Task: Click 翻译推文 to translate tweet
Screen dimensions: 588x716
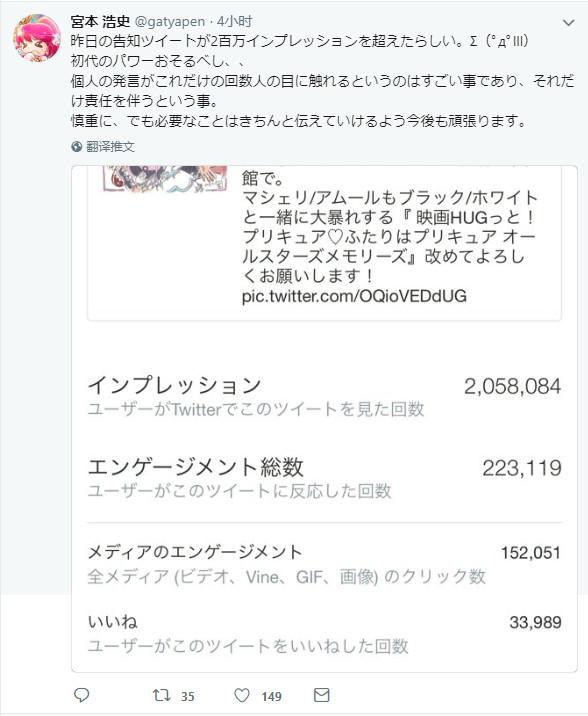Action: (x=110, y=147)
